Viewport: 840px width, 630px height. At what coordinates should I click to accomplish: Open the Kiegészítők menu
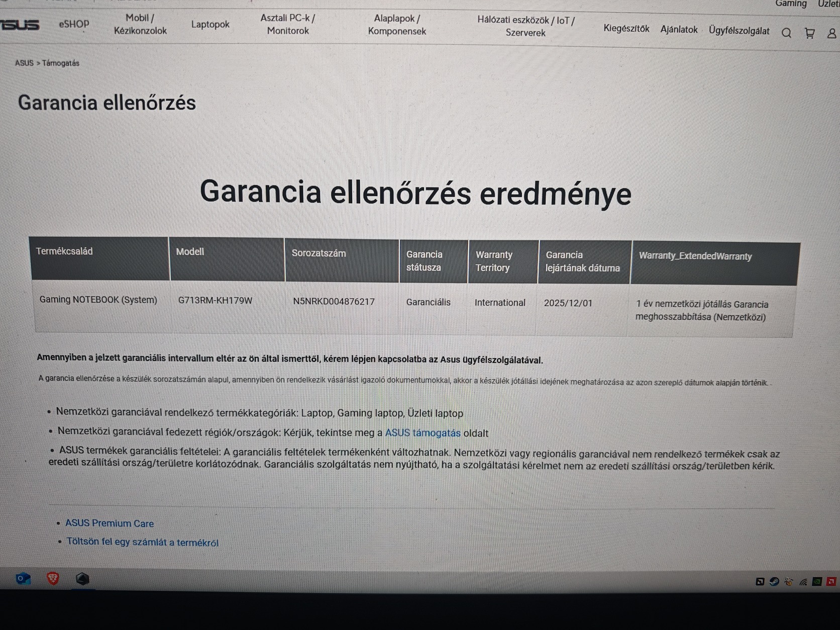[626, 29]
